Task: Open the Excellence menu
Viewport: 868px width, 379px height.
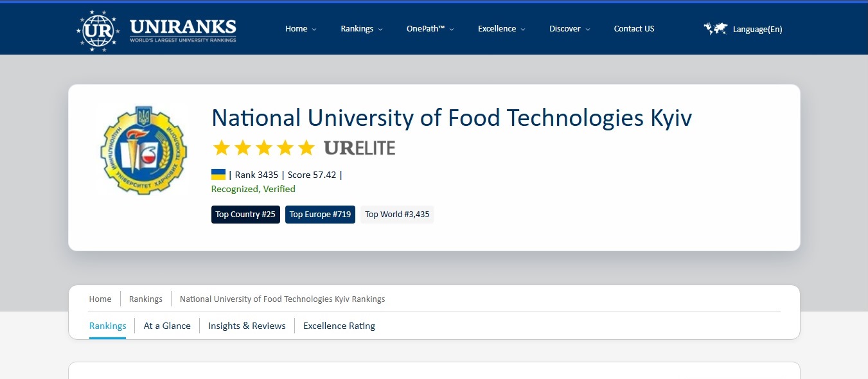Action: pyautogui.click(x=497, y=29)
